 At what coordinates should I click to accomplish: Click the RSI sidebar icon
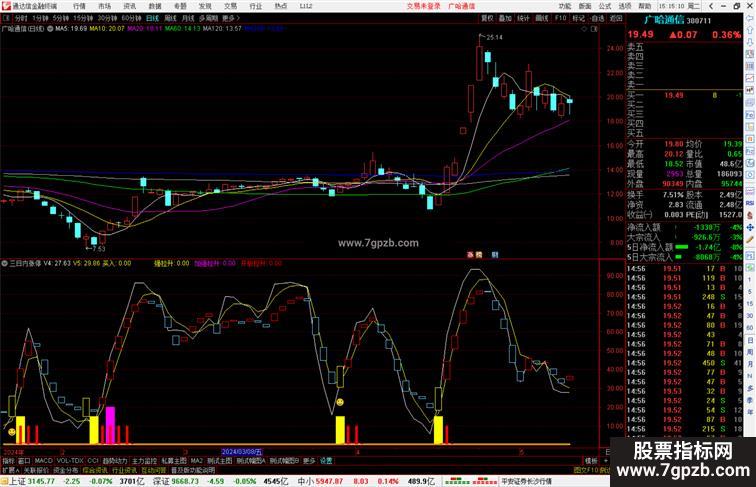[750, 203]
